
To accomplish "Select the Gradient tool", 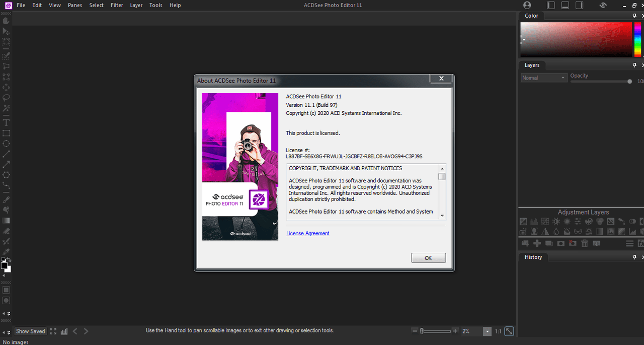I will tap(6, 220).
